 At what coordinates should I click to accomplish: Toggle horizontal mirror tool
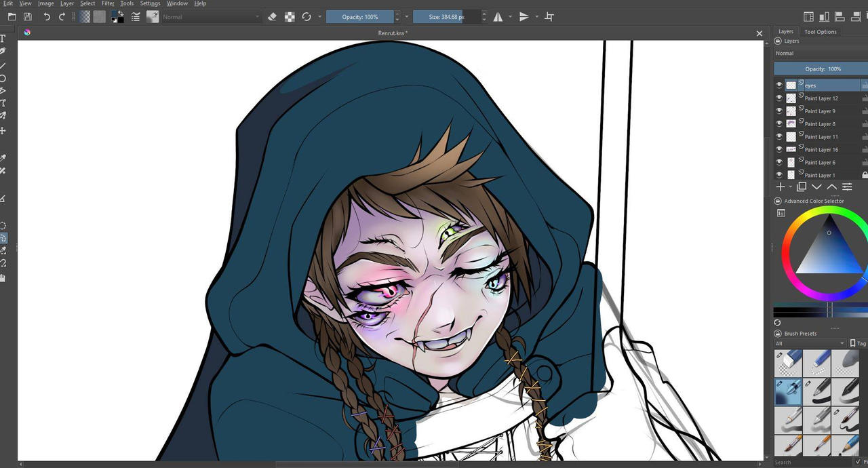(x=498, y=17)
